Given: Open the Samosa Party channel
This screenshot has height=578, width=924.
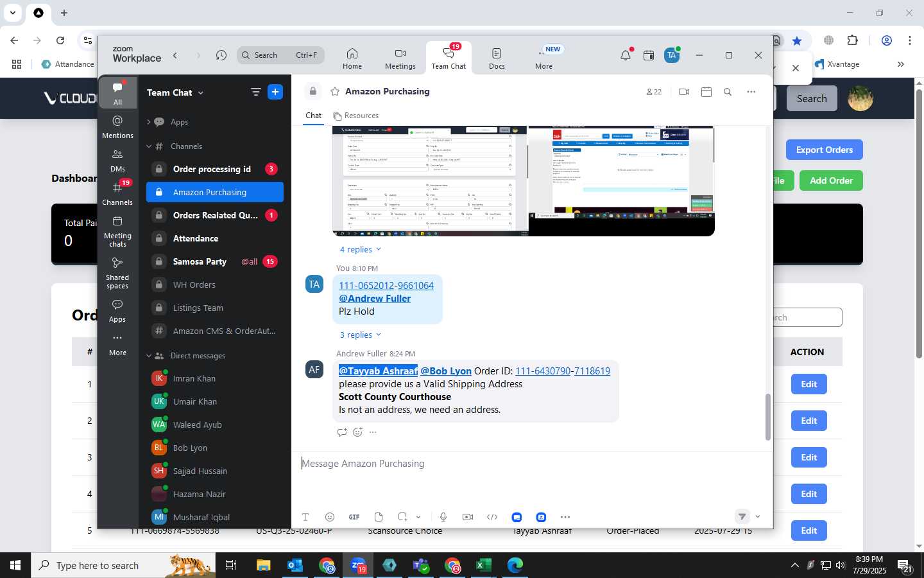Looking at the screenshot, I should pos(215,261).
